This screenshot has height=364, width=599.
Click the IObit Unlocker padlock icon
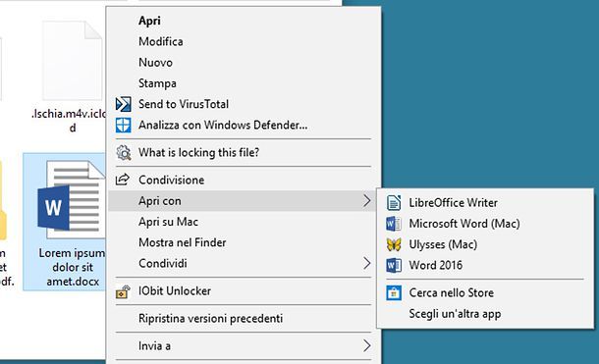123,291
